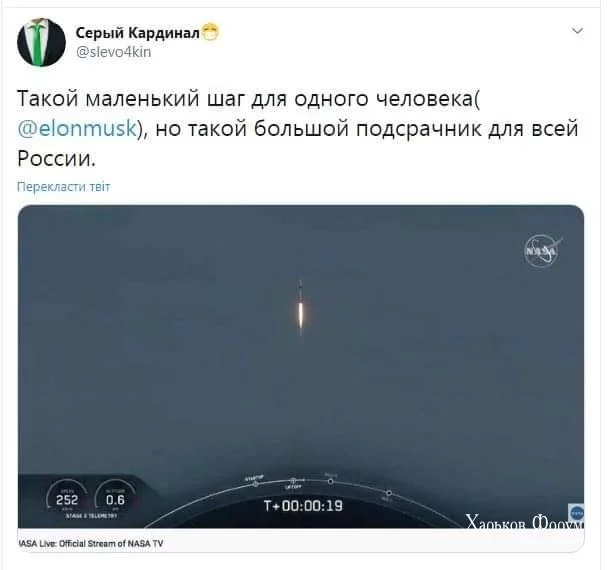607x570 pixels.
Task: Click the profile avatar with green tie
Action: (41, 42)
